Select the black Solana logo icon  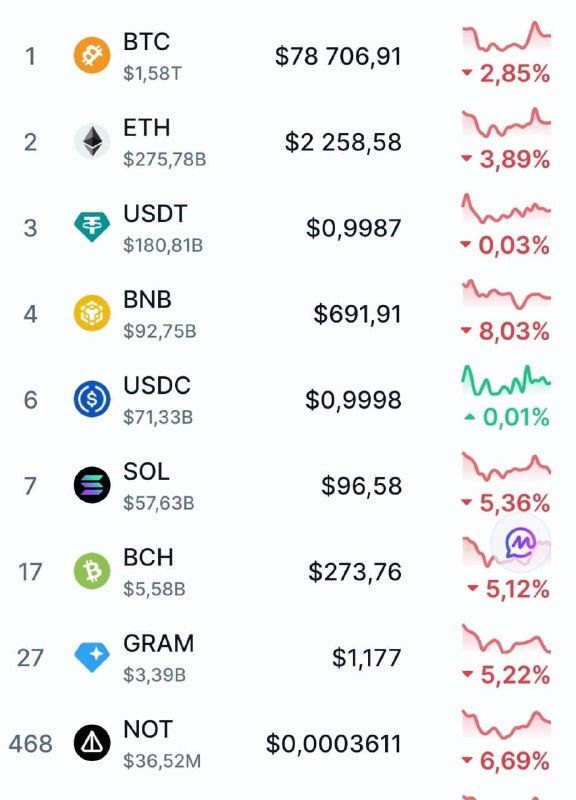tap(92, 485)
